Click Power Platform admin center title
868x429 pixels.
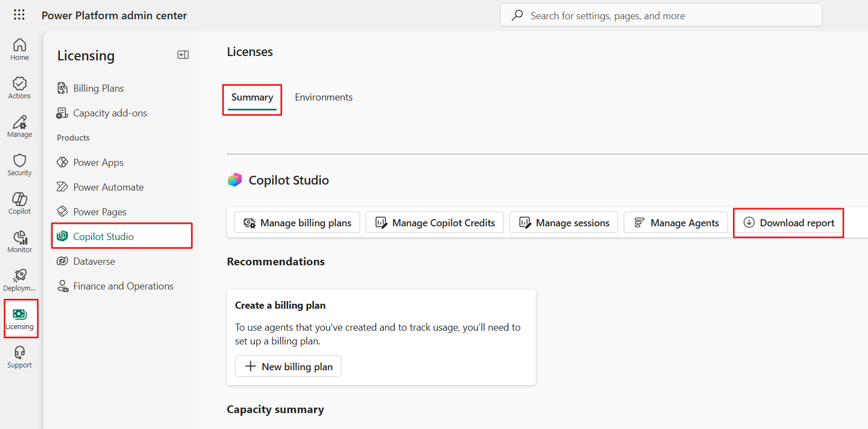point(114,15)
